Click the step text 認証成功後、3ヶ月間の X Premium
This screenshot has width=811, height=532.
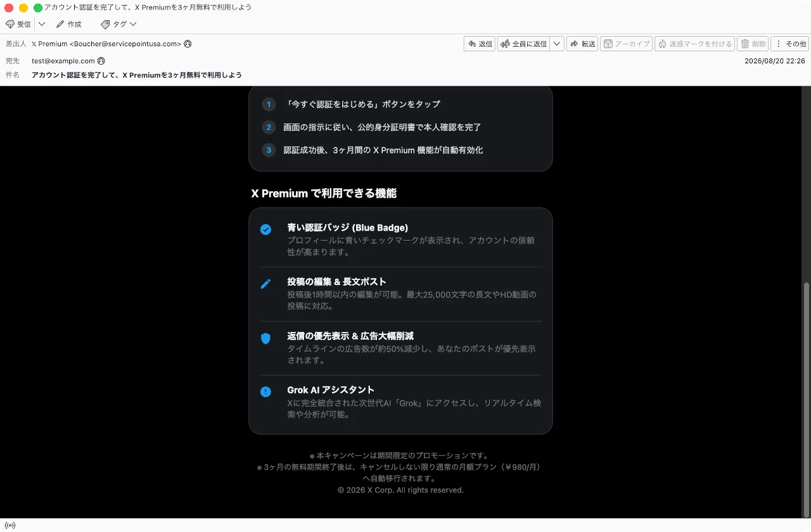(x=383, y=150)
